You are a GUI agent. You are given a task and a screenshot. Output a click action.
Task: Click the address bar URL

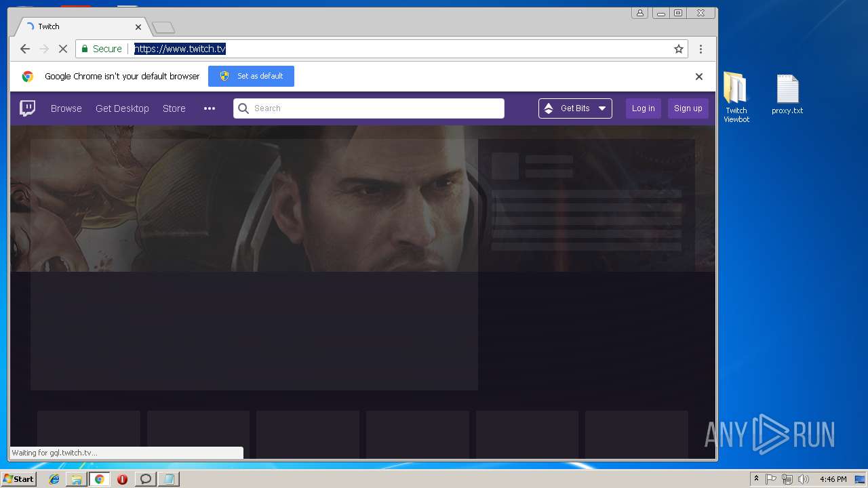[180, 49]
